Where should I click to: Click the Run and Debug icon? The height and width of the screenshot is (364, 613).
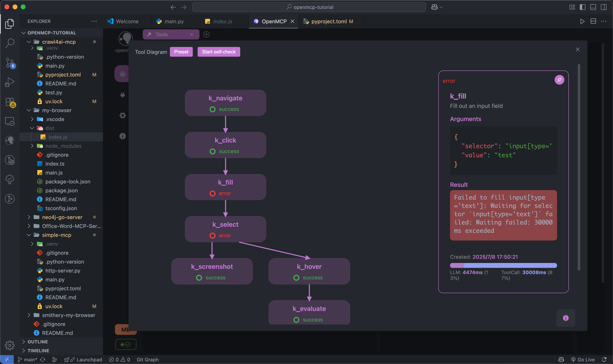point(10,82)
